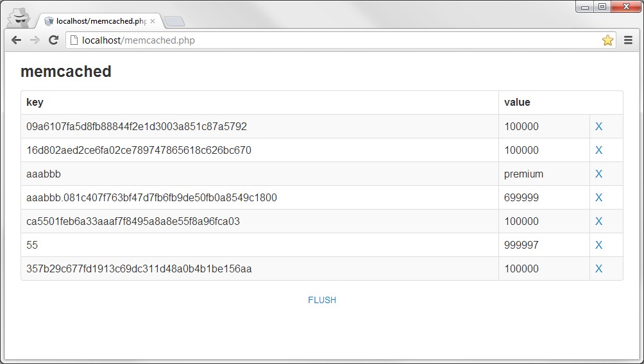Viewport: 644px width, 364px height.
Task: Select the localhost/memcached.php tab
Action: point(96,21)
